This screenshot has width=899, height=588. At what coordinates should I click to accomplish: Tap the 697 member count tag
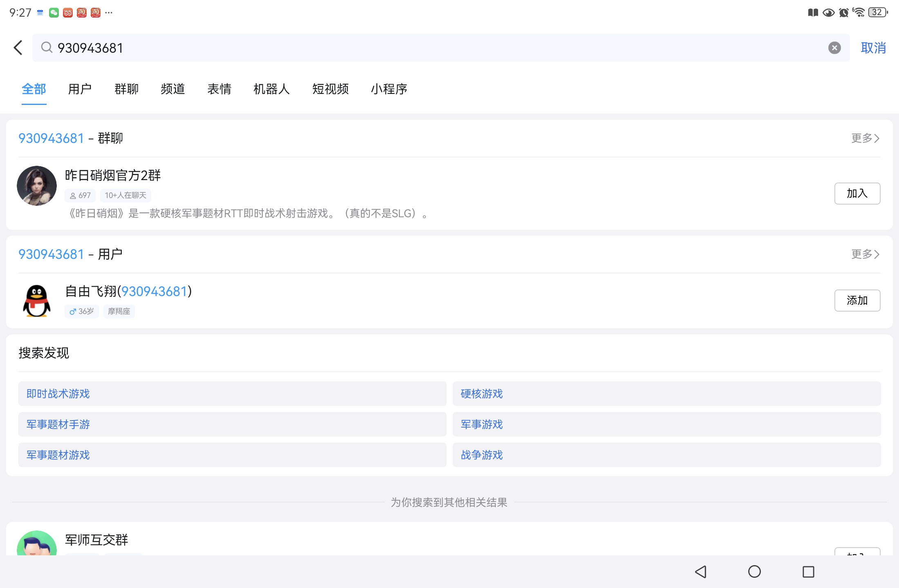(80, 196)
